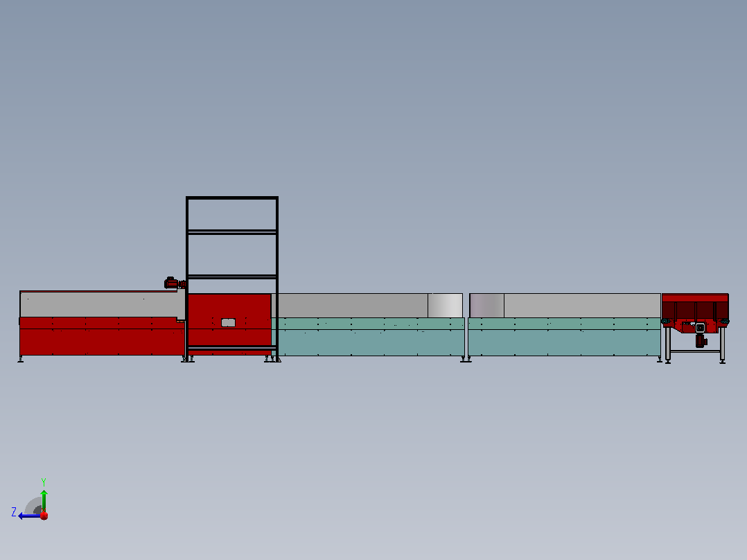Click the shiny silver end cap on first conveyor

pos(445,306)
